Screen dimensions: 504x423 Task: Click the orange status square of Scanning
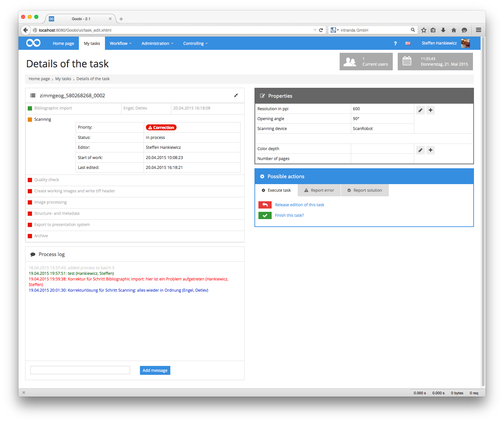[x=30, y=119]
